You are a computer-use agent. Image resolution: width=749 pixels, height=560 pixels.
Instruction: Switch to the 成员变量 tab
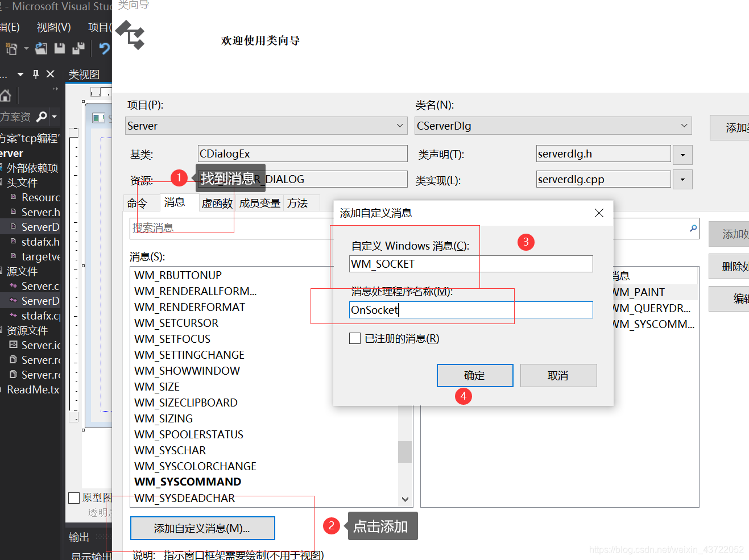pos(260,203)
